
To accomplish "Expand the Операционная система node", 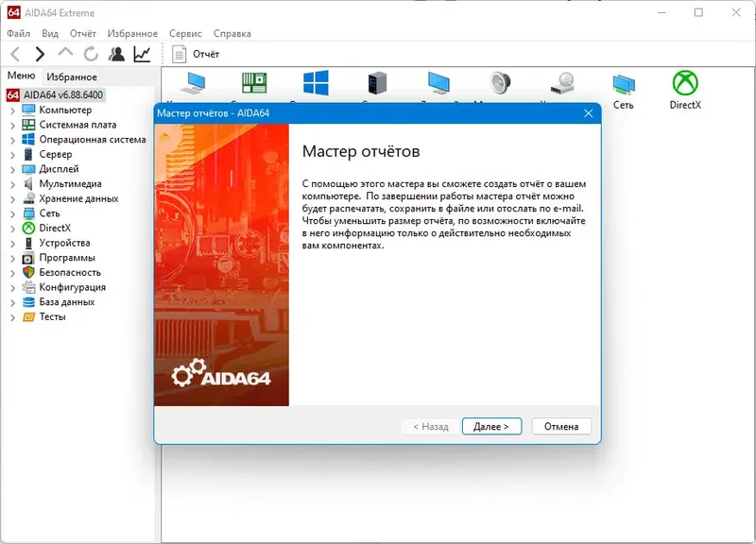I will pos(12,140).
